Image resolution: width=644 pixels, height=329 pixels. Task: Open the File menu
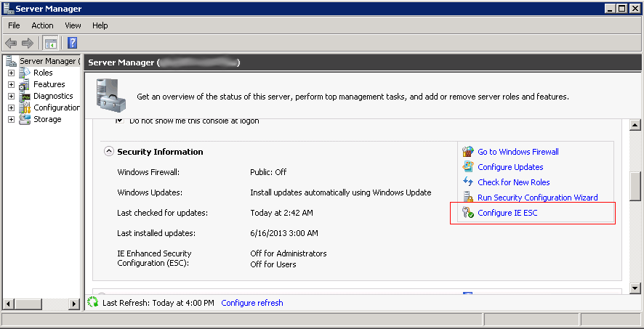[x=14, y=25]
